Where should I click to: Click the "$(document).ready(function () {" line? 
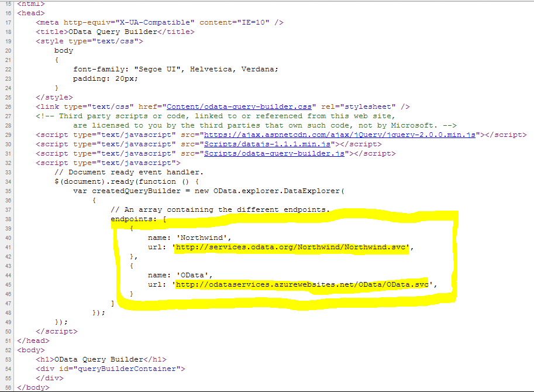point(127,181)
